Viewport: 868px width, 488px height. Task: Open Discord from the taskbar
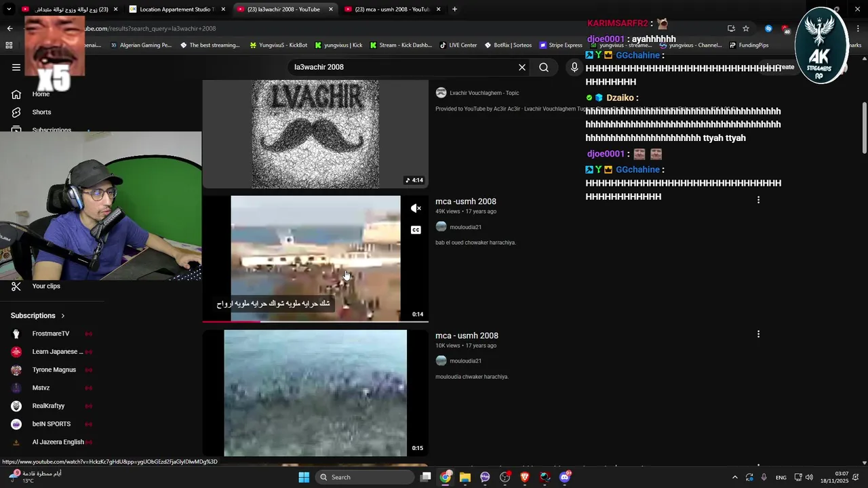[x=565, y=477]
